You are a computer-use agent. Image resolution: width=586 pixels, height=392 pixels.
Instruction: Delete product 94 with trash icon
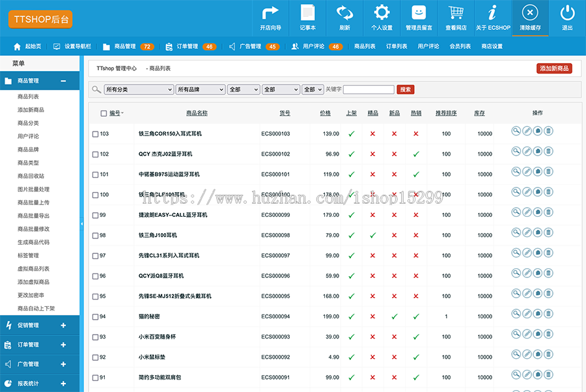[x=548, y=313]
